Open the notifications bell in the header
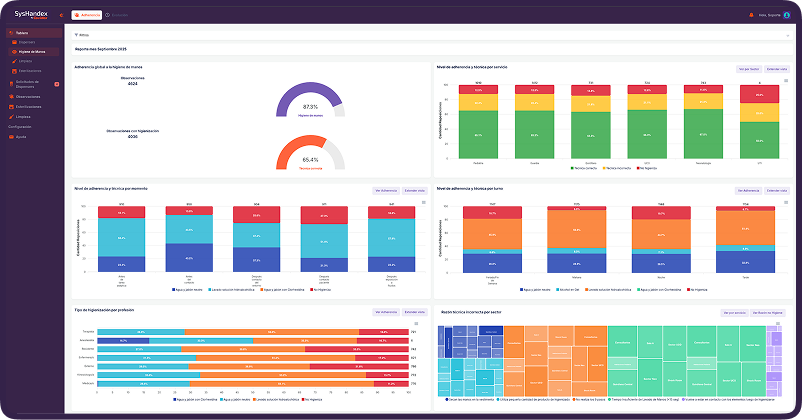 click(751, 15)
